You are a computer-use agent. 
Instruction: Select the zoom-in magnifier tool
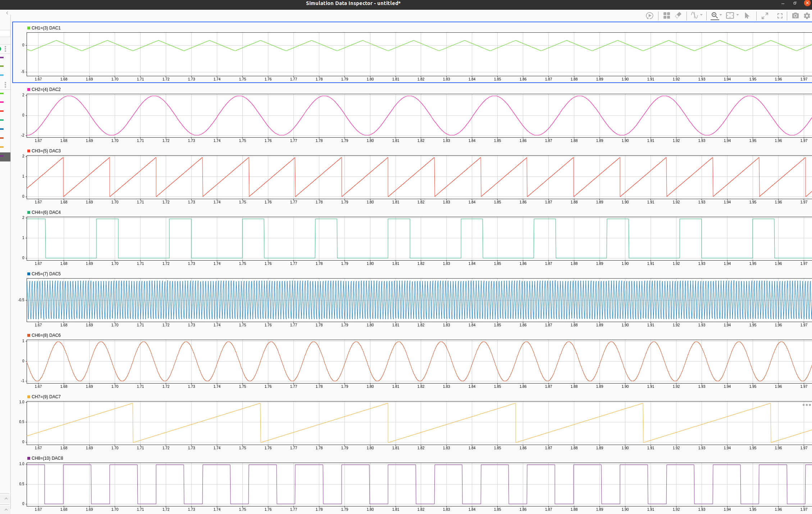(x=715, y=15)
